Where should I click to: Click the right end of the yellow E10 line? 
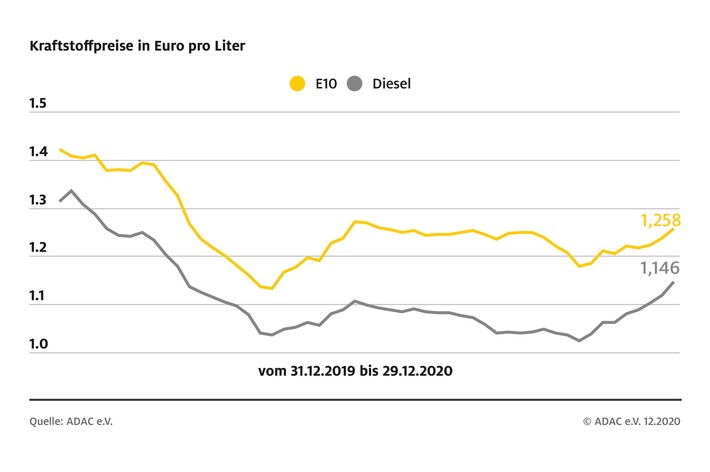point(673,228)
